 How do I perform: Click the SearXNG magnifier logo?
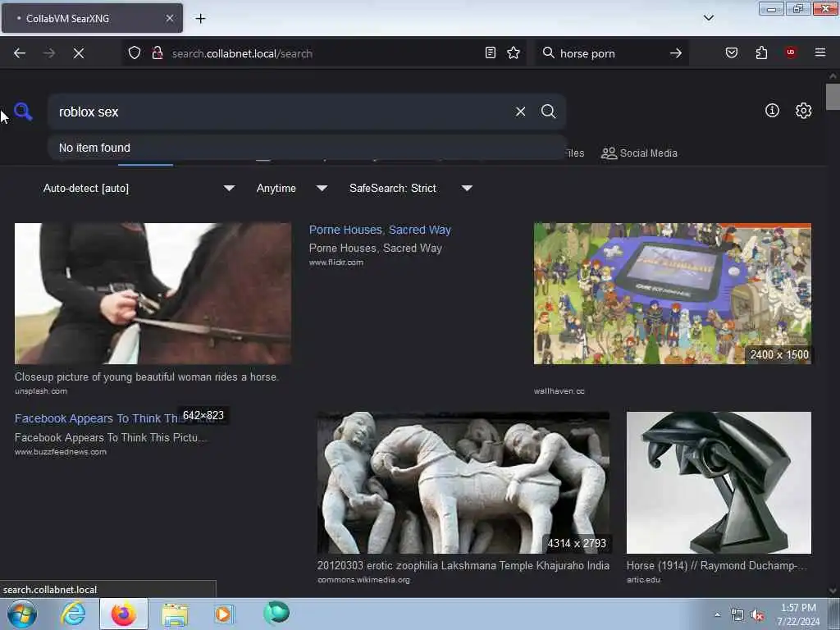pyautogui.click(x=23, y=112)
